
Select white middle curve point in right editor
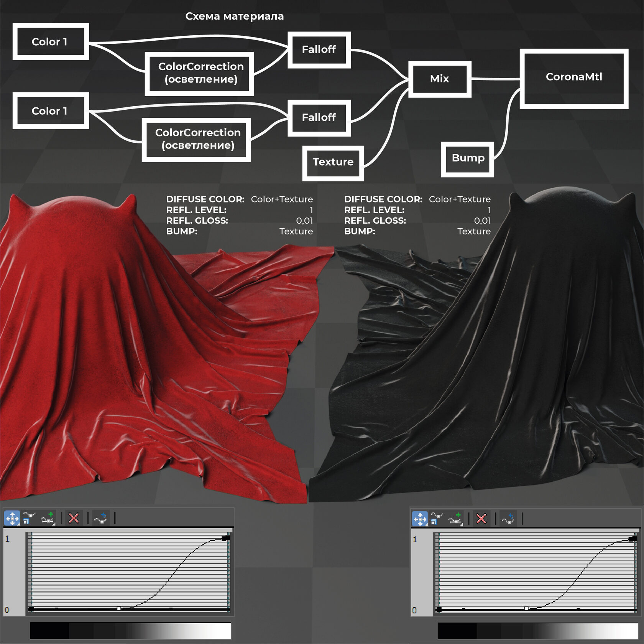pos(526,609)
